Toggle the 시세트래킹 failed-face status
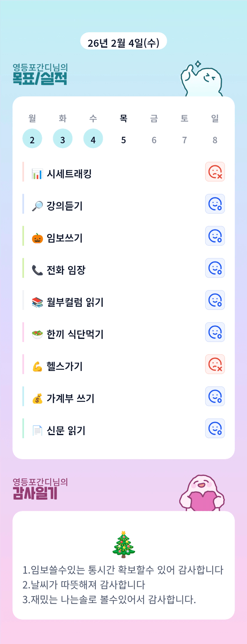The height and width of the screenshot is (644, 247). tap(215, 172)
